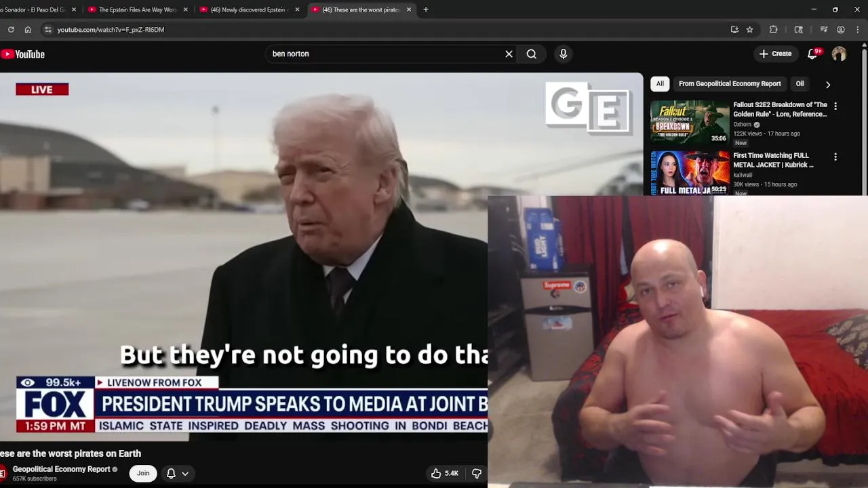
Task: Reload the current YouTube page
Action: tap(11, 30)
